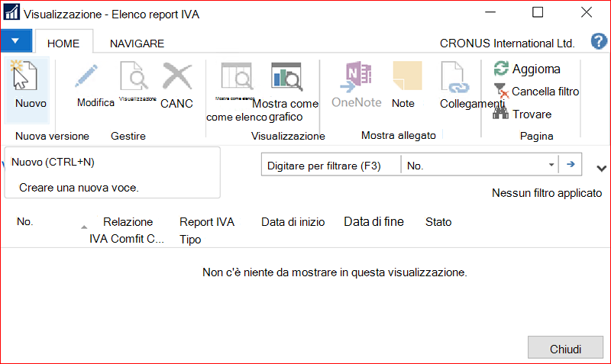Click CRONUS International Ltd. company name
Image resolution: width=611 pixels, height=364 pixels.
507,43
